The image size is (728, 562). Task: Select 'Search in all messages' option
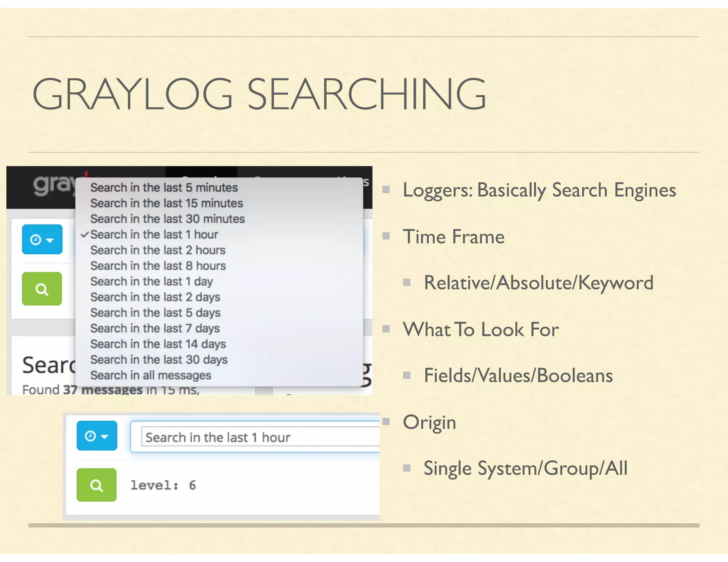[219, 375]
